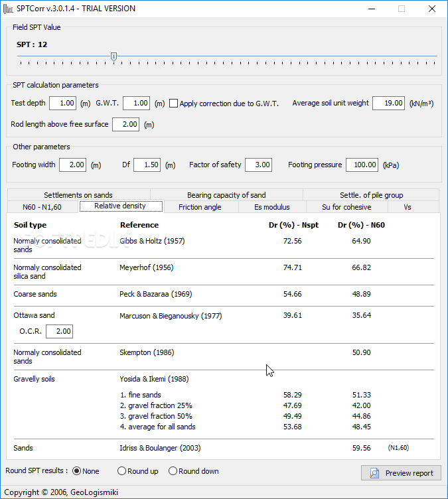The image size is (448, 499).
Task: Click the SPT : 12 value label
Action: [32, 44]
